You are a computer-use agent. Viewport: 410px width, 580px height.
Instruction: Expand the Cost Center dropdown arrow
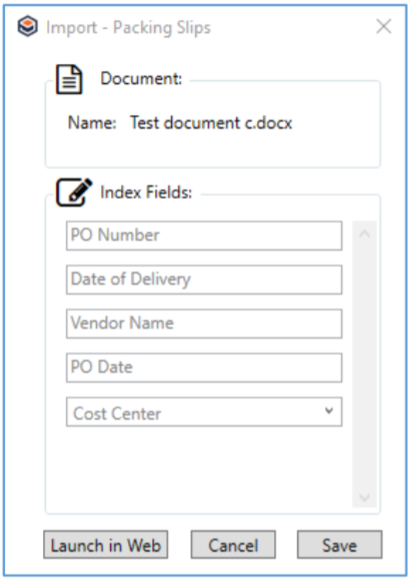[329, 411]
